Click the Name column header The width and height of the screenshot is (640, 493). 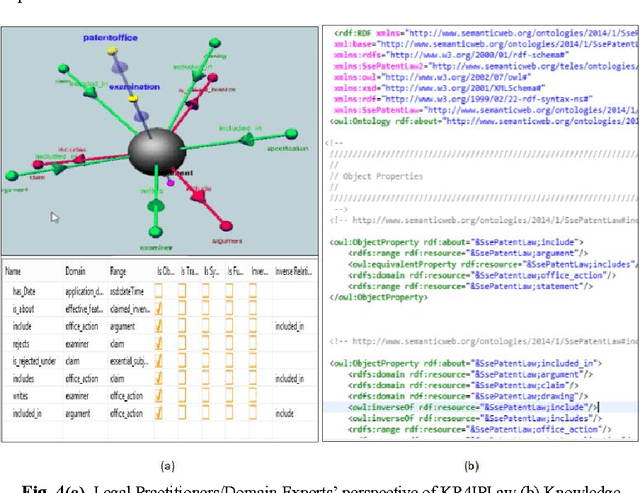pyautogui.click(x=13, y=271)
